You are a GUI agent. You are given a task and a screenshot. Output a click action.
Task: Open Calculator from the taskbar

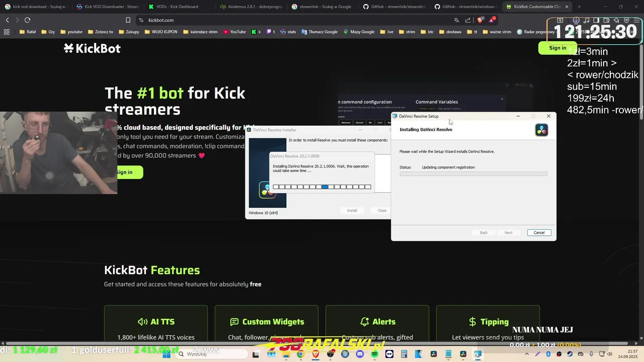pyautogui.click(x=404, y=354)
